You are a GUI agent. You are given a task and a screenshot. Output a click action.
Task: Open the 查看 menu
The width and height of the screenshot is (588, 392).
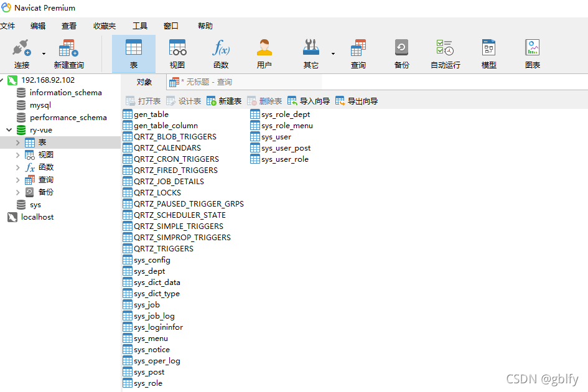point(69,26)
